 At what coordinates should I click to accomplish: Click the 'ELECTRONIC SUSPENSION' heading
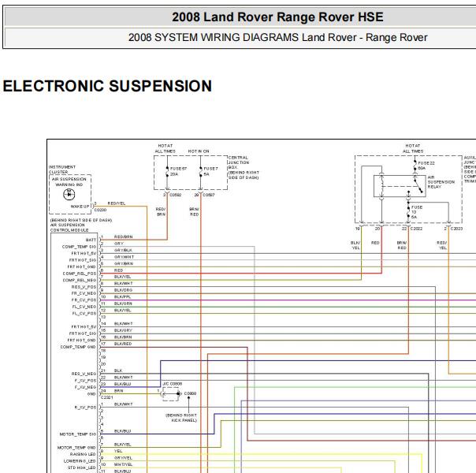pos(107,86)
